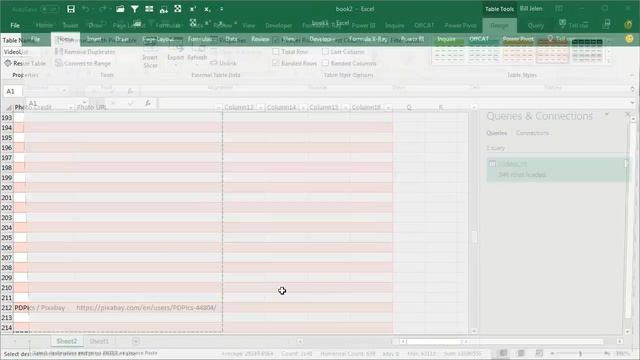This screenshot has width=640, height=360.
Task: Click the superscript x² icon
Action: point(193,9)
